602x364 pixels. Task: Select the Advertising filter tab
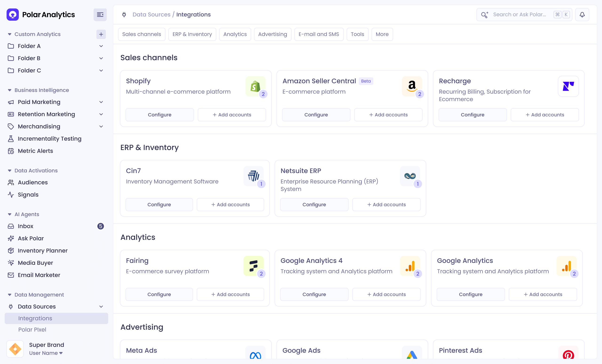tap(272, 34)
